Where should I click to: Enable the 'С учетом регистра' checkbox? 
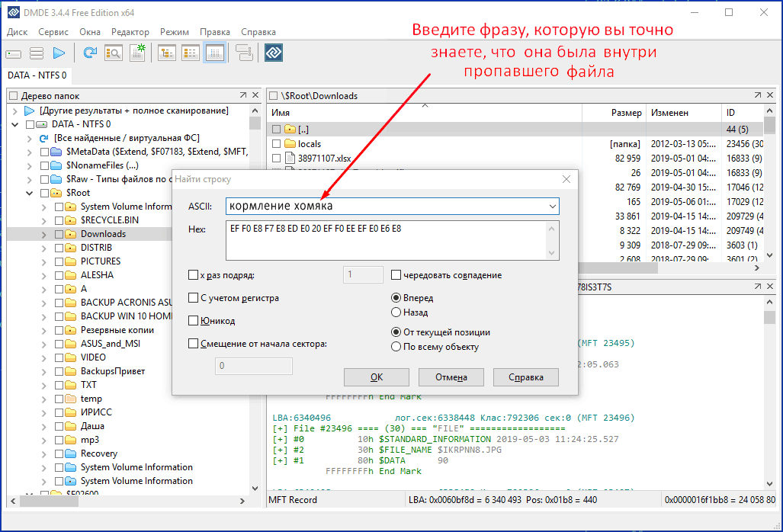pos(194,298)
